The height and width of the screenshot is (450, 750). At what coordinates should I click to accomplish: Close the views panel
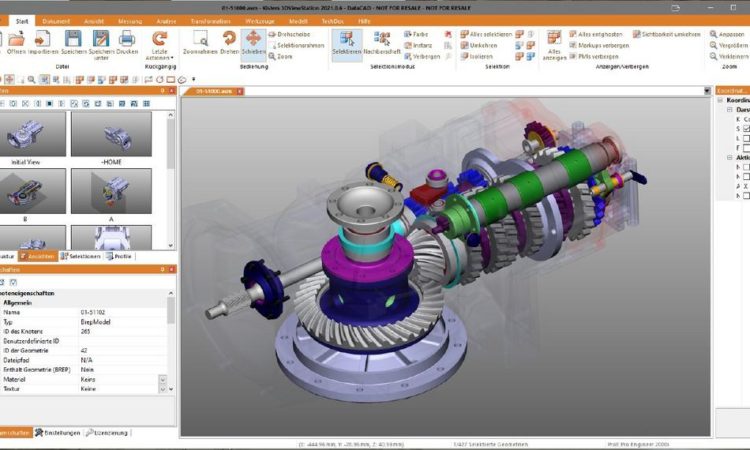click(x=171, y=91)
